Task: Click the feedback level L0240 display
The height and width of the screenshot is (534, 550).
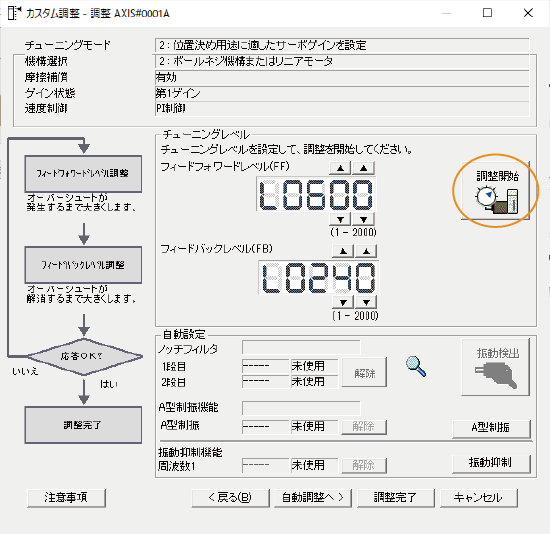Action: click(x=318, y=277)
